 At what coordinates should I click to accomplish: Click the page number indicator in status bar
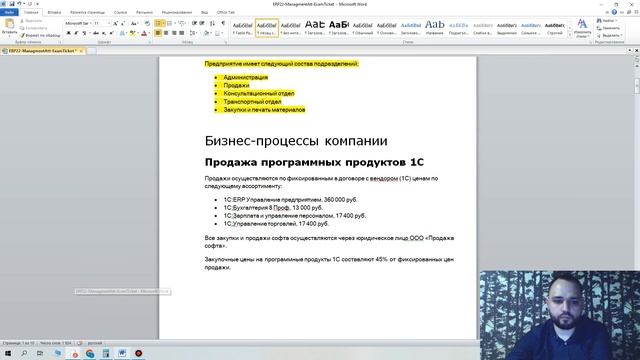tap(19, 343)
